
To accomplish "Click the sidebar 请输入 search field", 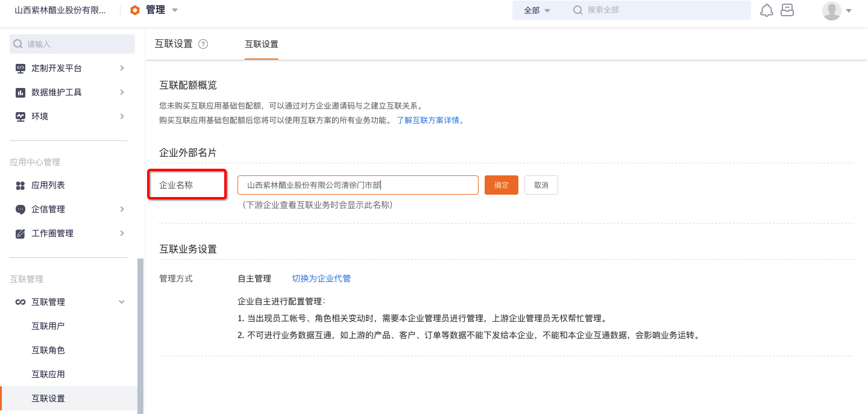I will [72, 44].
